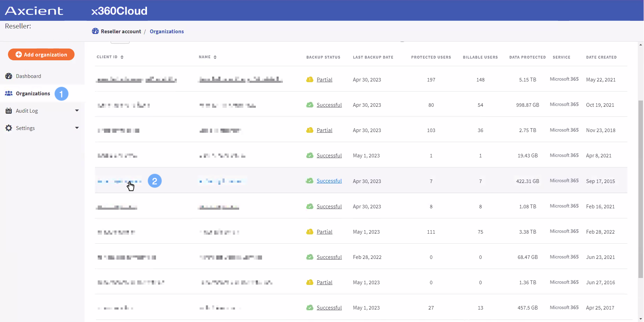Click the vertical scrollbar thumb
Image resolution: width=644 pixels, height=322 pixels.
(641, 189)
